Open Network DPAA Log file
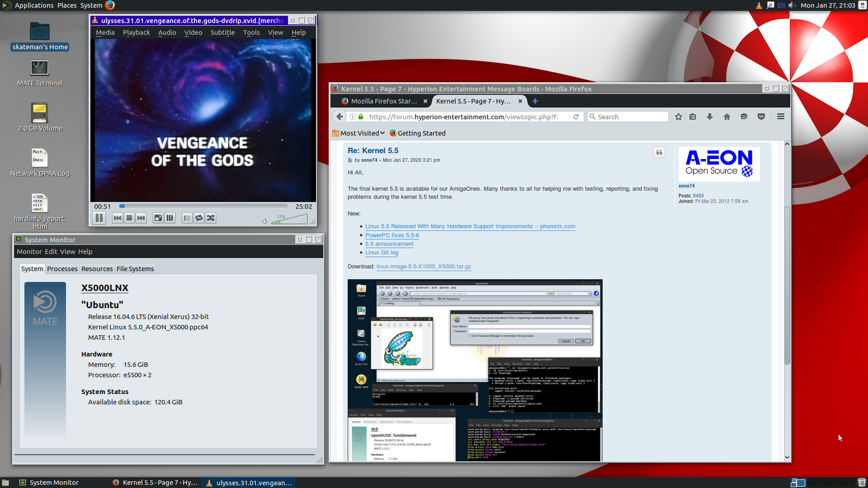Screen dimensions: 868x488 (40, 163)
